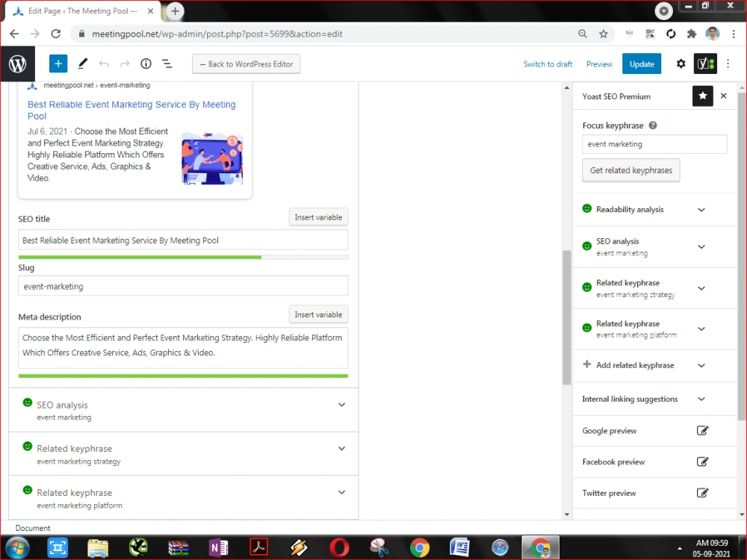Click Insert variable for Meta description
The image size is (747, 560).
(x=318, y=314)
